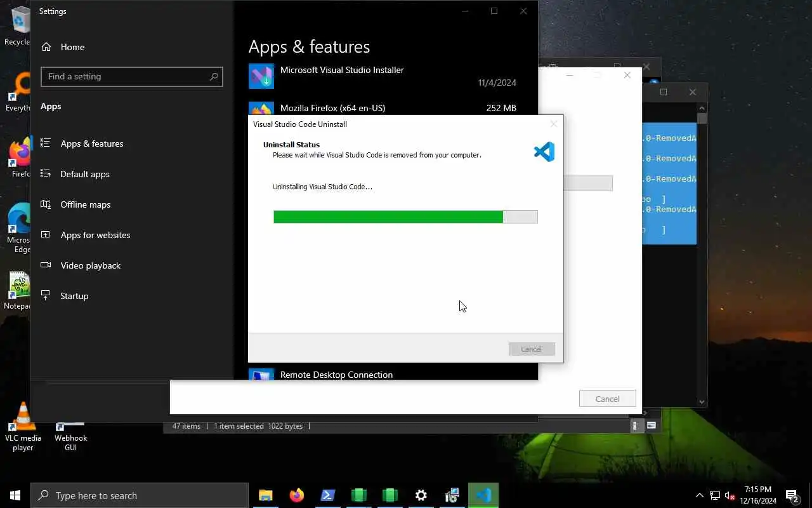Open the notification center

tap(792, 495)
